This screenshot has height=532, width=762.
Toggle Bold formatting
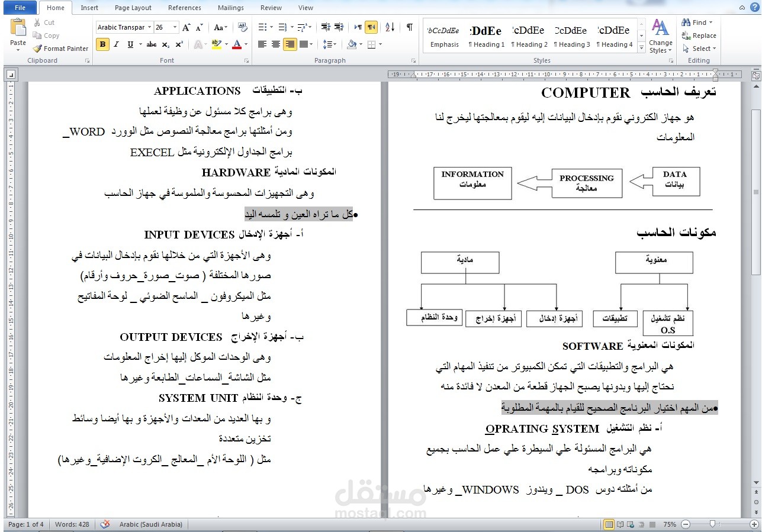tap(102, 44)
